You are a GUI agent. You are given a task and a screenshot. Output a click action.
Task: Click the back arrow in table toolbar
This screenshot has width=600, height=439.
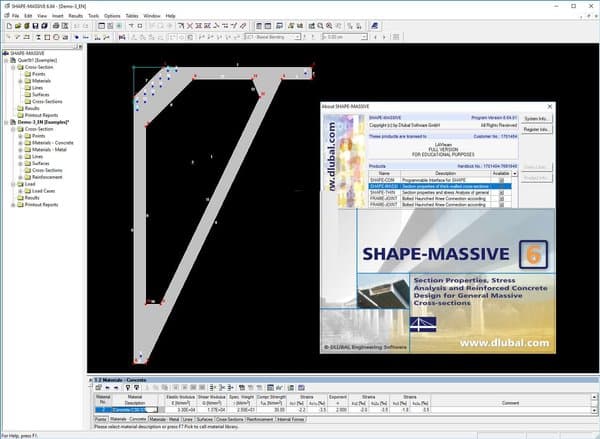click(x=108, y=388)
